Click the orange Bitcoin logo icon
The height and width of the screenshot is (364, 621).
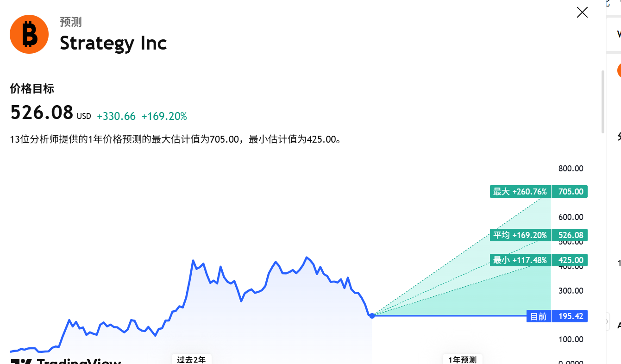click(29, 34)
